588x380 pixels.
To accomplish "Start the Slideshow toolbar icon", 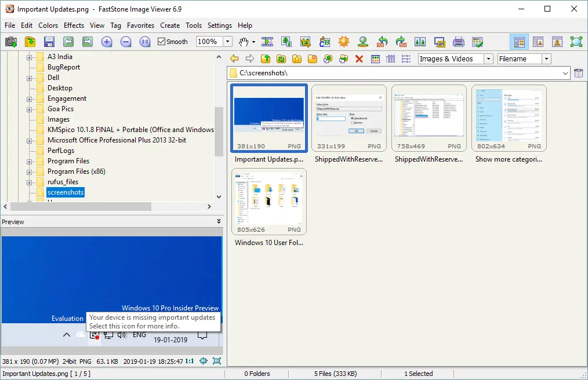I will (x=267, y=42).
